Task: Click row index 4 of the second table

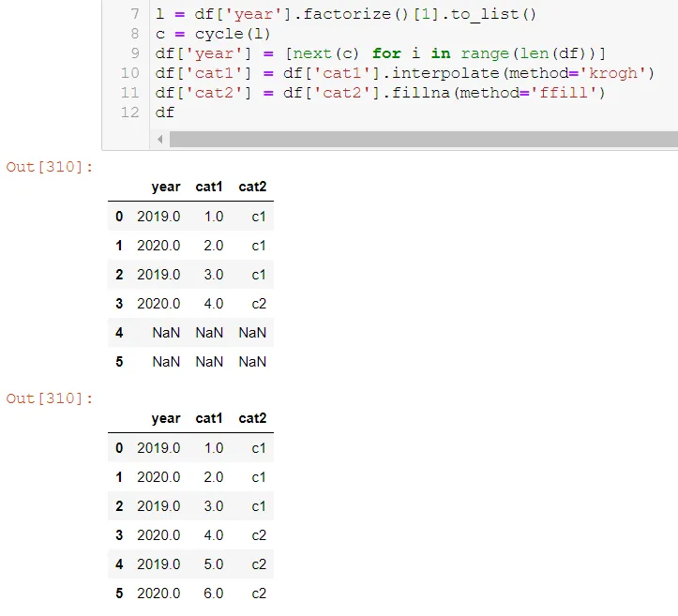Action: [x=119, y=564]
